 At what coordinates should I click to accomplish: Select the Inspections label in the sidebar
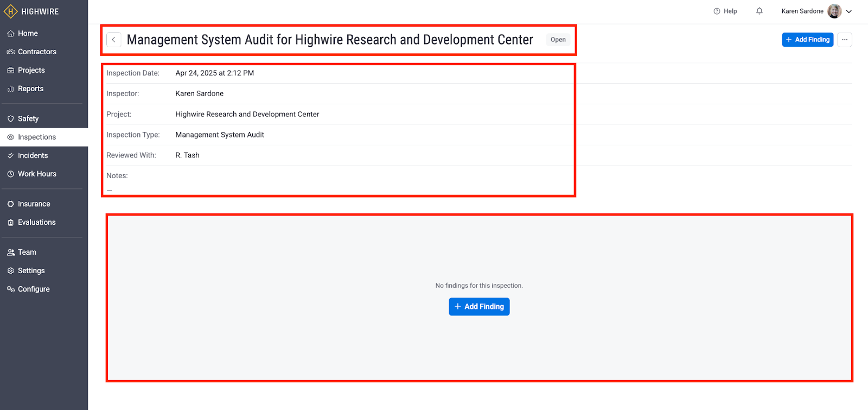[x=37, y=137]
